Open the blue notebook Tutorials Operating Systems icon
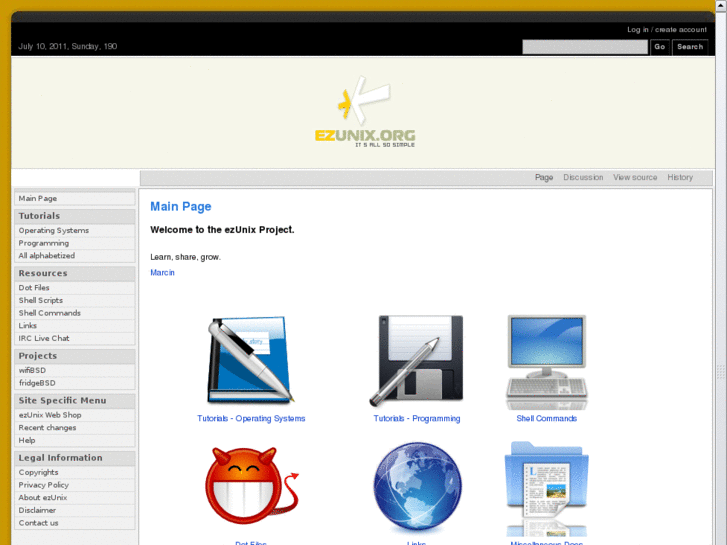Screen dimensions: 727x545 pos(250,359)
